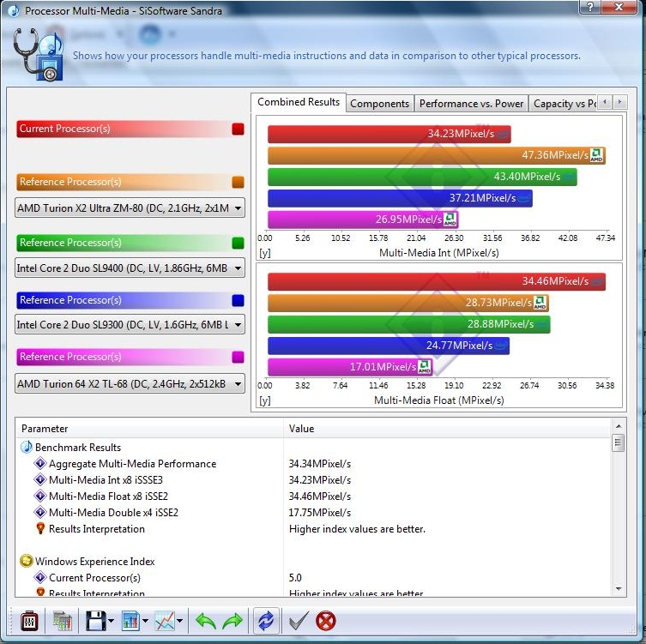
Task: Switch to the Components tab
Action: [x=379, y=104]
